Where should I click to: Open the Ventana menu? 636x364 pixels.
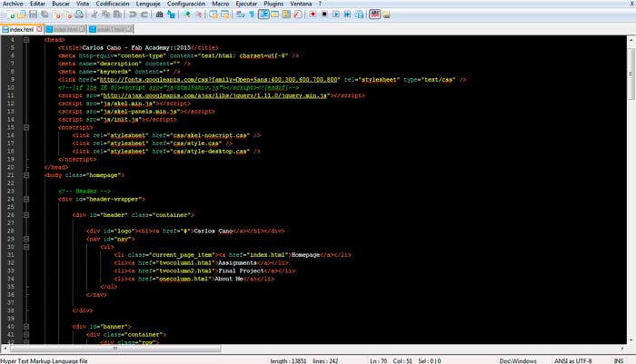(x=301, y=4)
